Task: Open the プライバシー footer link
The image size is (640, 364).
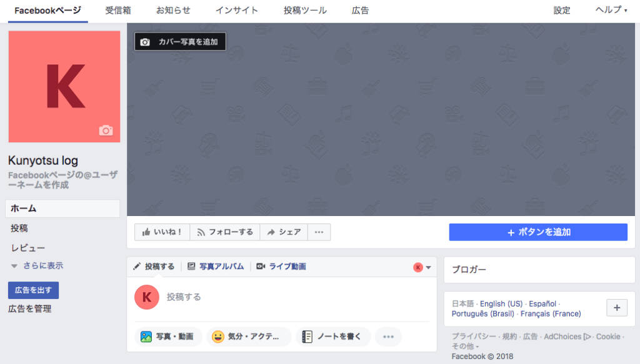Action: (474, 337)
